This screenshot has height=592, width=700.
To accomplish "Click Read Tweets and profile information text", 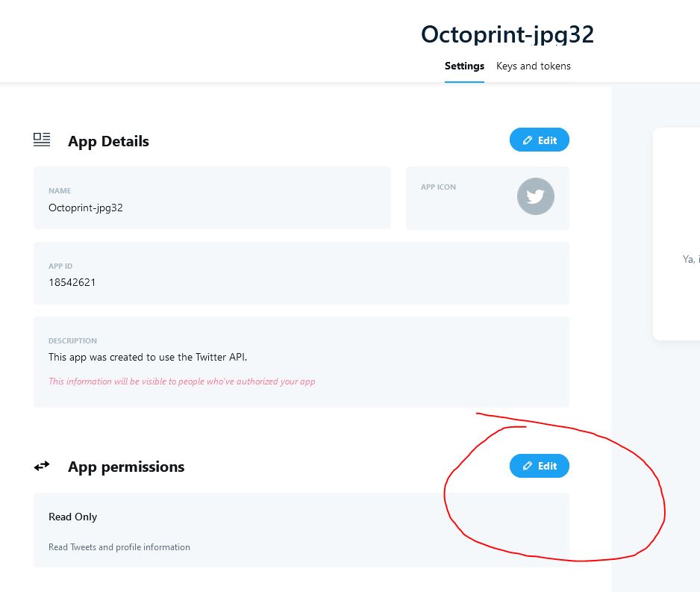I will (x=119, y=547).
